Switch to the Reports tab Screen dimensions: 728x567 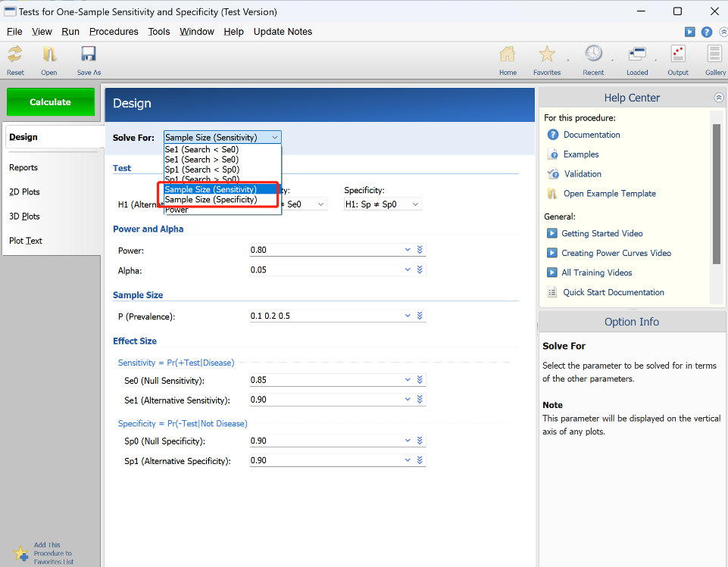tap(23, 167)
